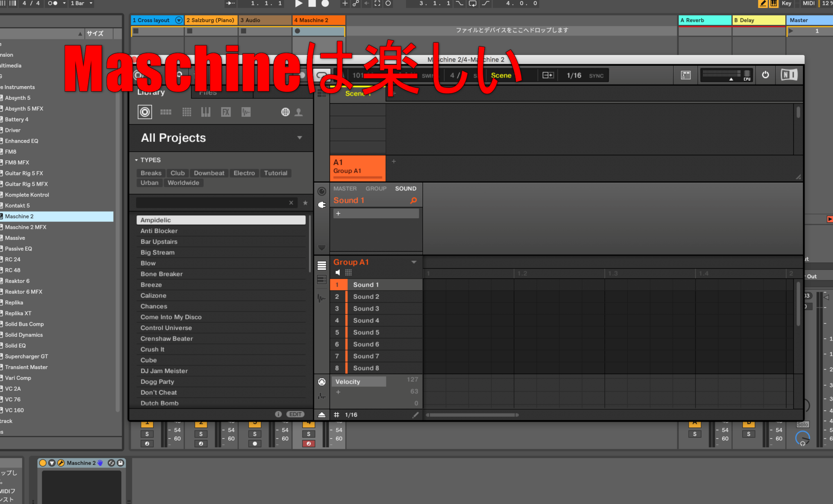The image size is (833, 504).
Task: Switch to the GROUP tab
Action: click(376, 189)
